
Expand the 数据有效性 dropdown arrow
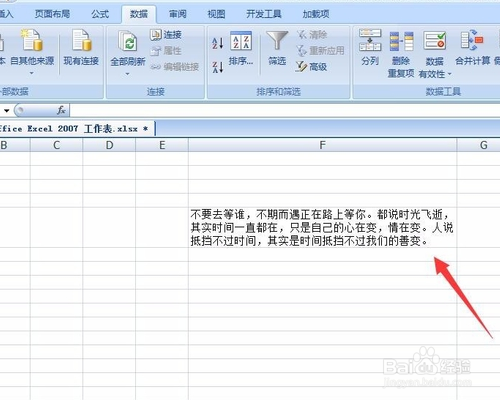[449, 74]
